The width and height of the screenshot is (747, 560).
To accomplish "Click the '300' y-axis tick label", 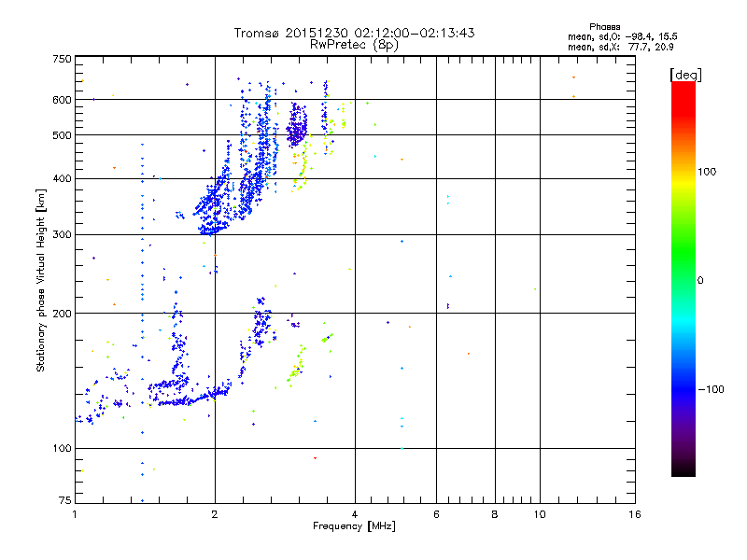I will coord(62,234).
